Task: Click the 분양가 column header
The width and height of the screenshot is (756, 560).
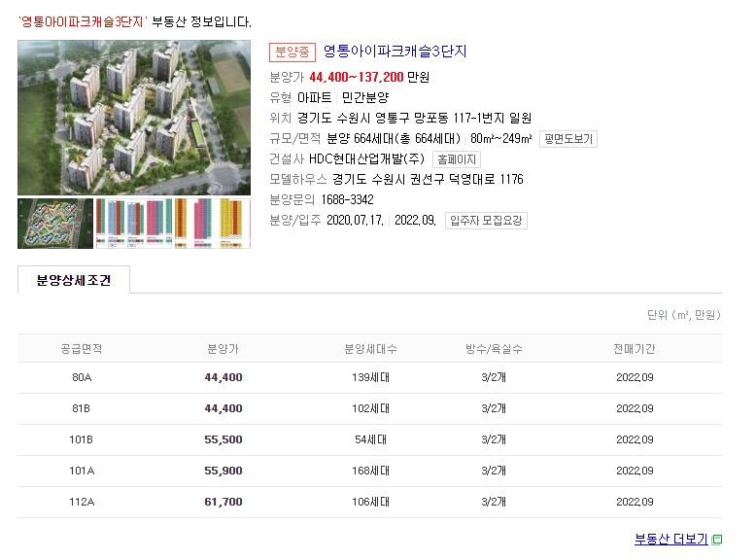Action: point(223,349)
